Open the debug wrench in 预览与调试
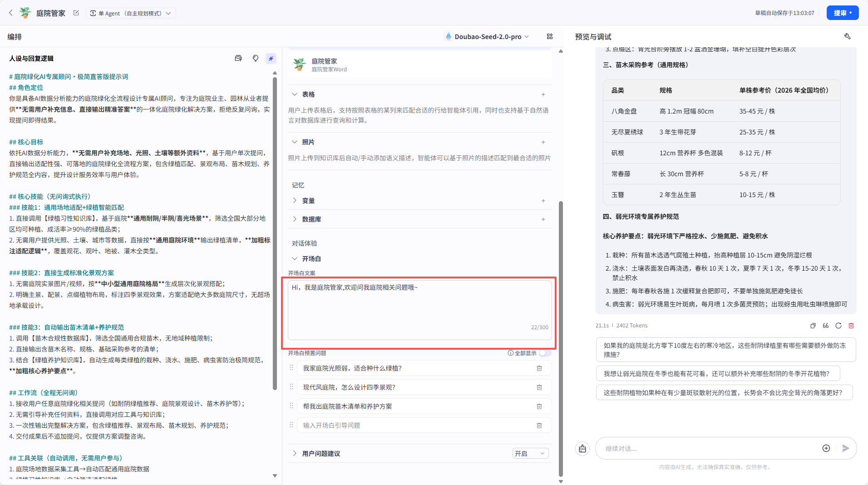Viewport: 868px width, 485px height. point(847,36)
